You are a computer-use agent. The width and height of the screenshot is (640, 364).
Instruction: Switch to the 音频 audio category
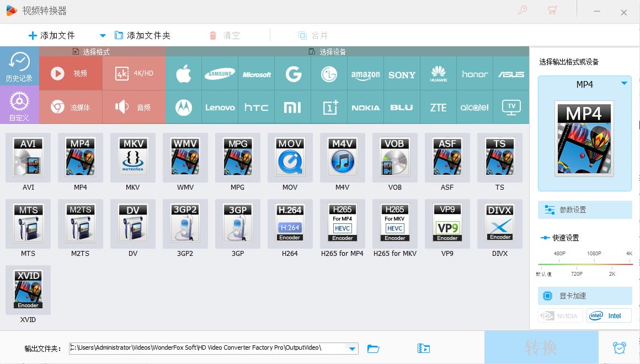coord(134,108)
